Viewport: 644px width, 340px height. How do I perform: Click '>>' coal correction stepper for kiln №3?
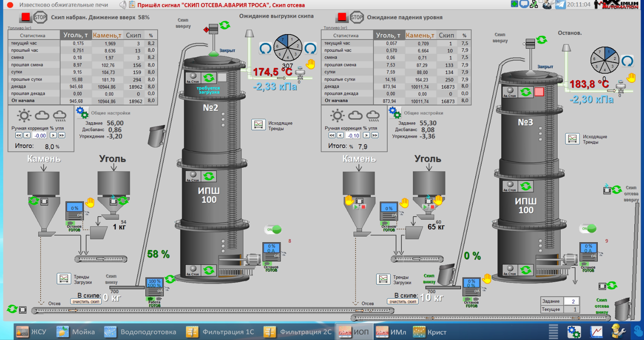(375, 135)
